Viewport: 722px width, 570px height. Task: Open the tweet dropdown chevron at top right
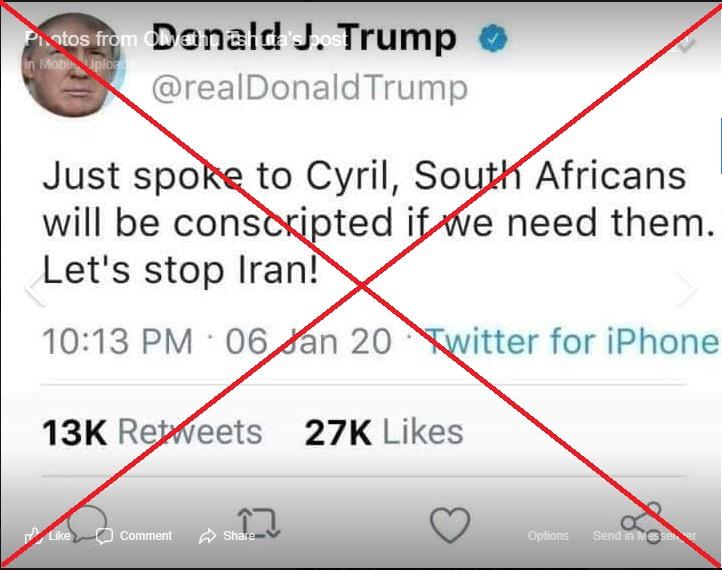(x=686, y=44)
